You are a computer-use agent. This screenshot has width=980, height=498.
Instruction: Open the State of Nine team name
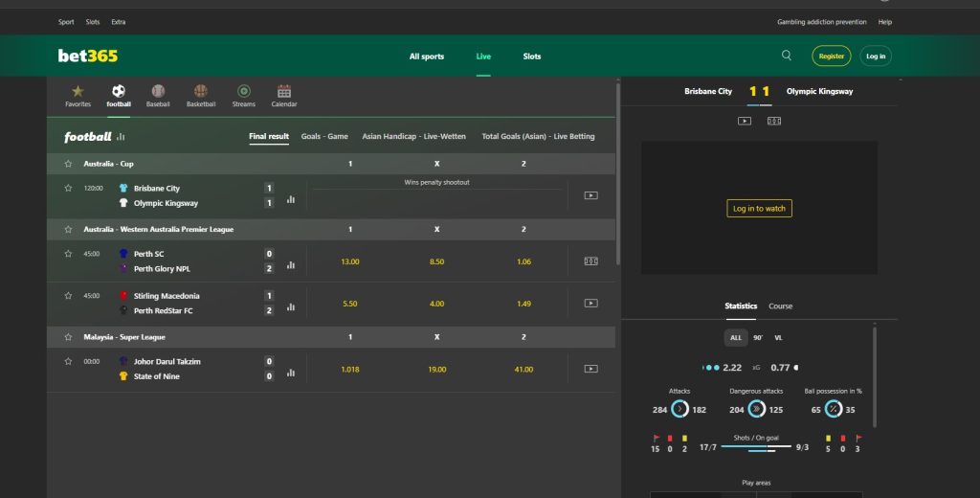point(156,376)
